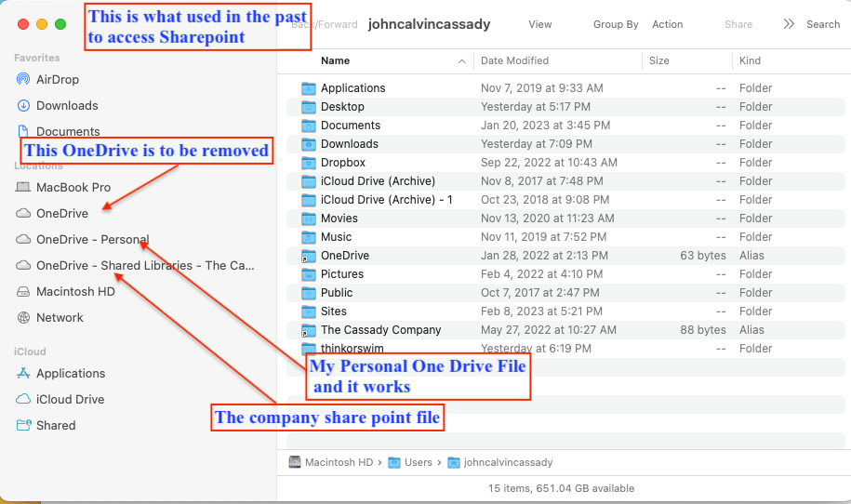Sort by the Date Modified column header
This screenshot has height=504, width=851.
pyautogui.click(x=514, y=60)
